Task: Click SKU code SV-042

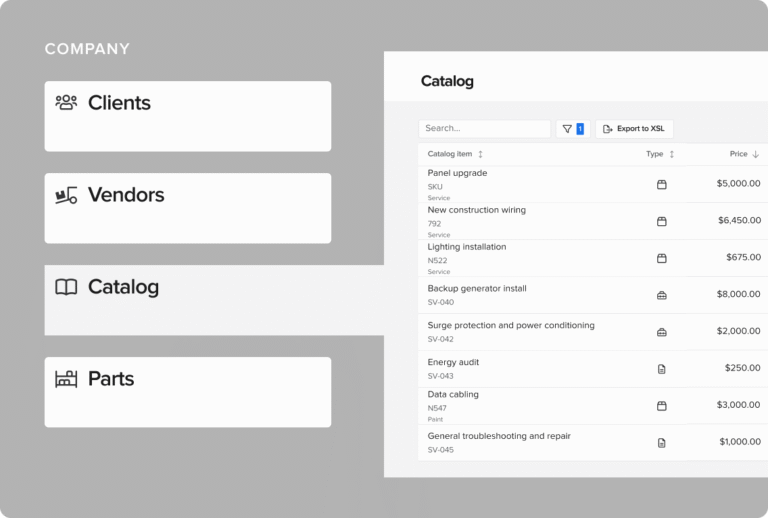Action: [441, 339]
